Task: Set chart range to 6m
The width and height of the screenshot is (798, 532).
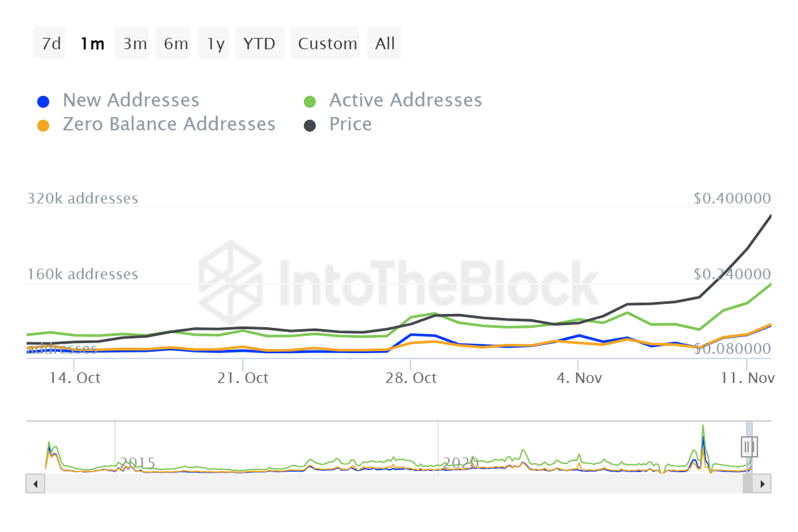Action: point(176,44)
